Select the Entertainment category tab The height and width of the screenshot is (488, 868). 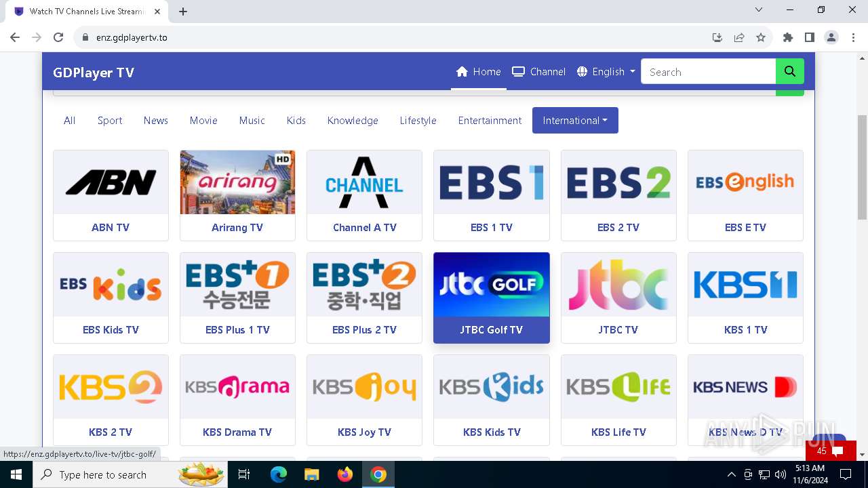(x=490, y=120)
